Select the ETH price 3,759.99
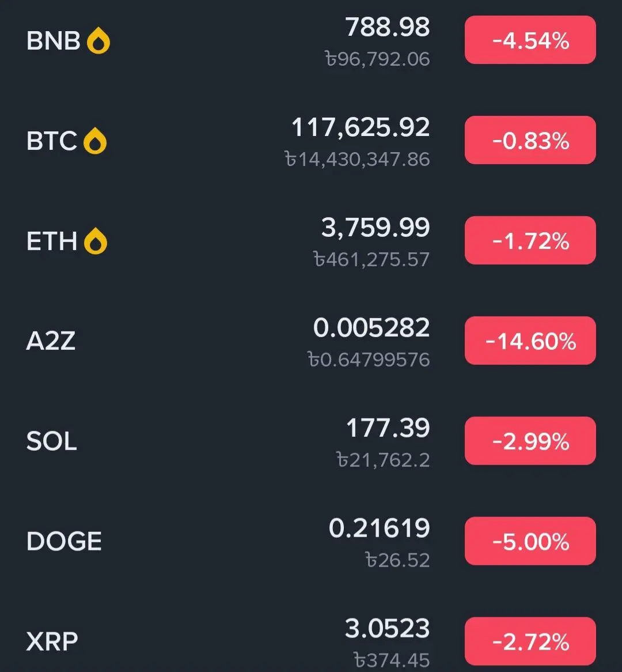 point(376,228)
